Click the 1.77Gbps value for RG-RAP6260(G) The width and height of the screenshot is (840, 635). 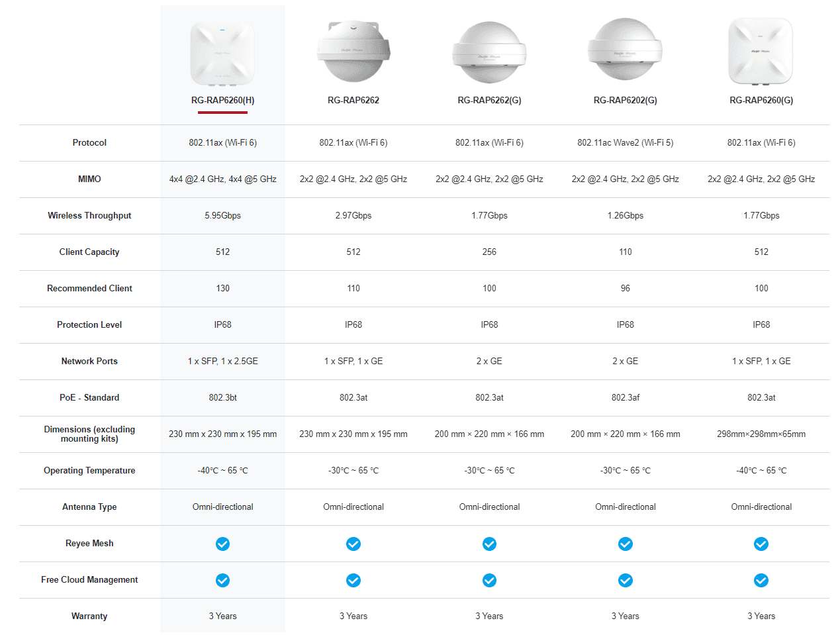pyautogui.click(x=761, y=215)
